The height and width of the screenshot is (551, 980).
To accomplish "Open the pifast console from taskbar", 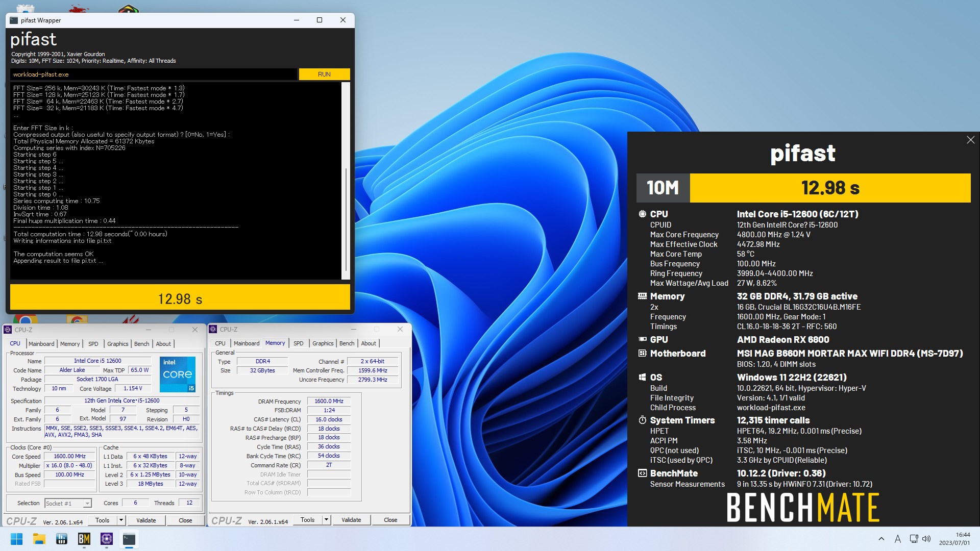I will [129, 539].
